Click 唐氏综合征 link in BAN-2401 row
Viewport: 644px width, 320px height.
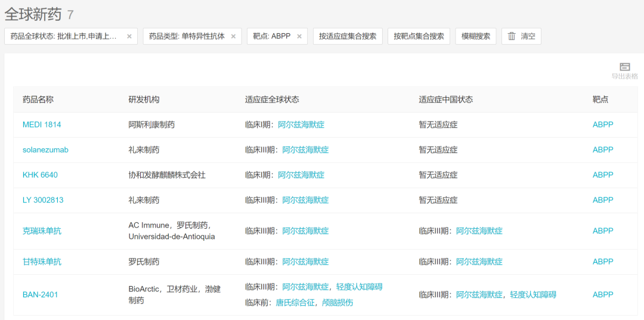[x=295, y=303]
